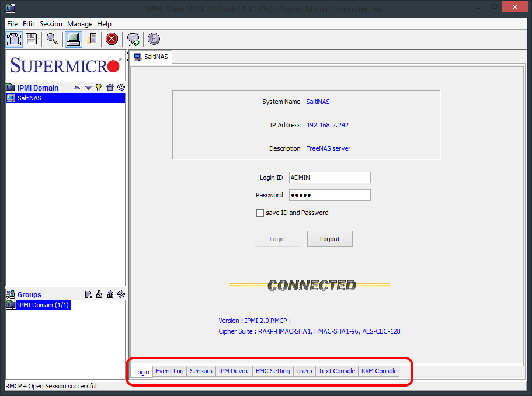Open the Session menu
The height and width of the screenshot is (396, 532).
tap(51, 24)
